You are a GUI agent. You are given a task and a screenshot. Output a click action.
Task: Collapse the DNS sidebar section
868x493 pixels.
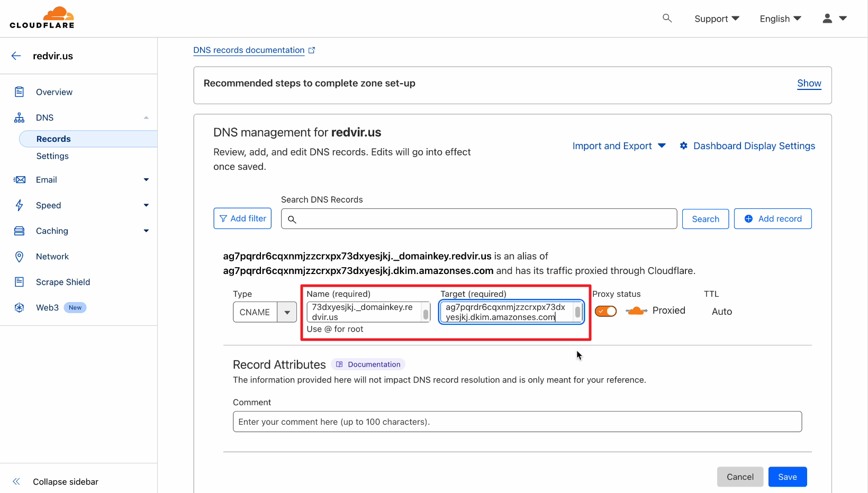tap(146, 117)
